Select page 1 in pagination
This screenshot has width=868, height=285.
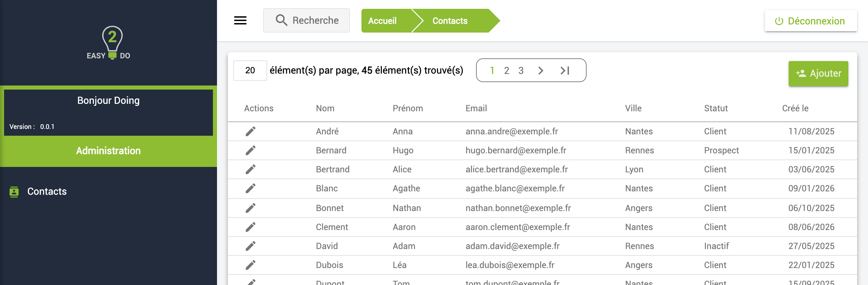point(492,71)
